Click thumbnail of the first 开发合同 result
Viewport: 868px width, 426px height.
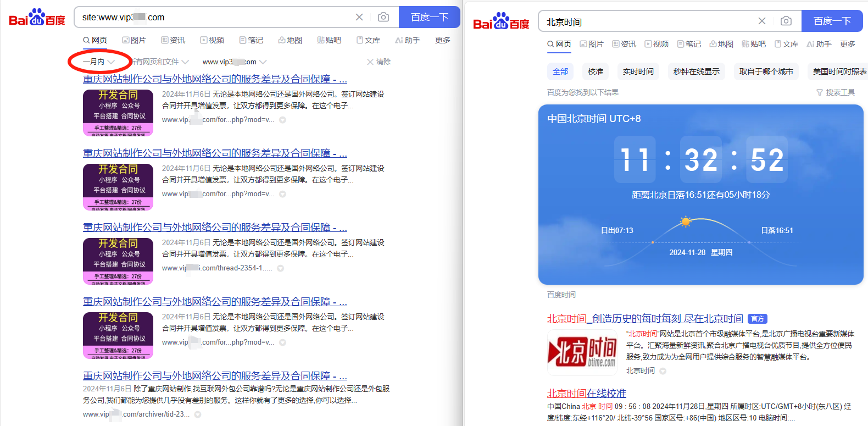click(118, 113)
